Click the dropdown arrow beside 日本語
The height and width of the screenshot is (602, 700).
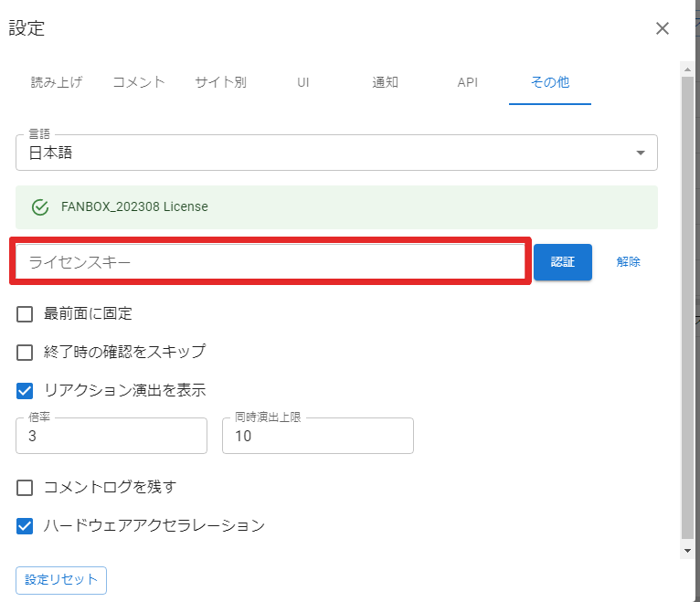coord(641,153)
